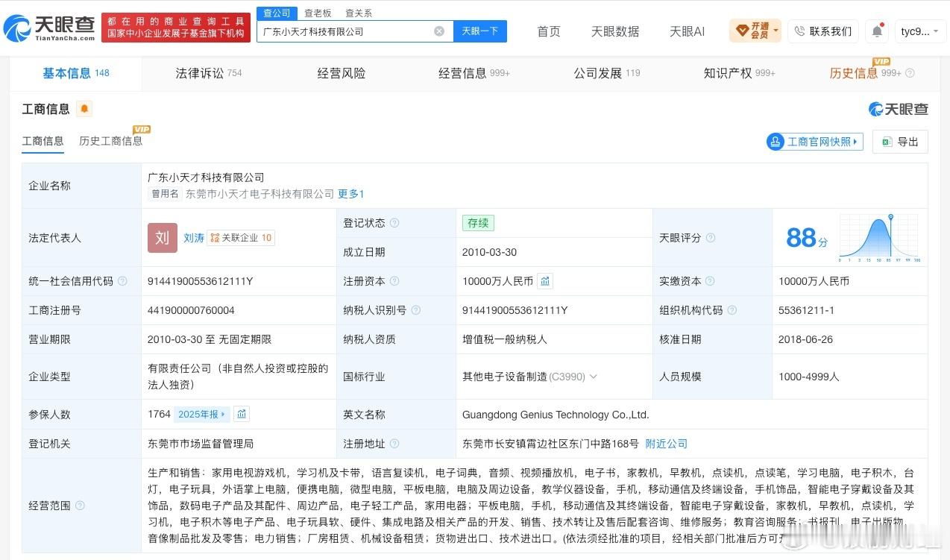Switch to 知识产权 tab
Screen dimensions: 950x560
click(x=740, y=73)
